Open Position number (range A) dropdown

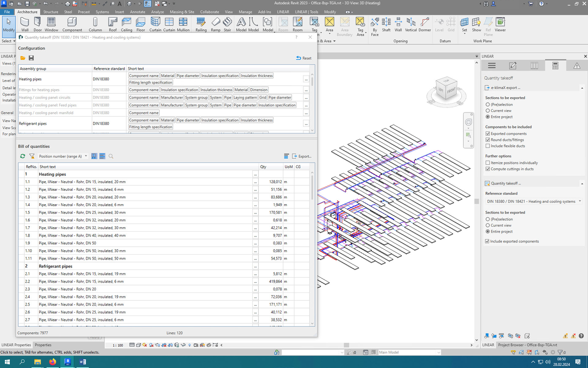(x=63, y=156)
